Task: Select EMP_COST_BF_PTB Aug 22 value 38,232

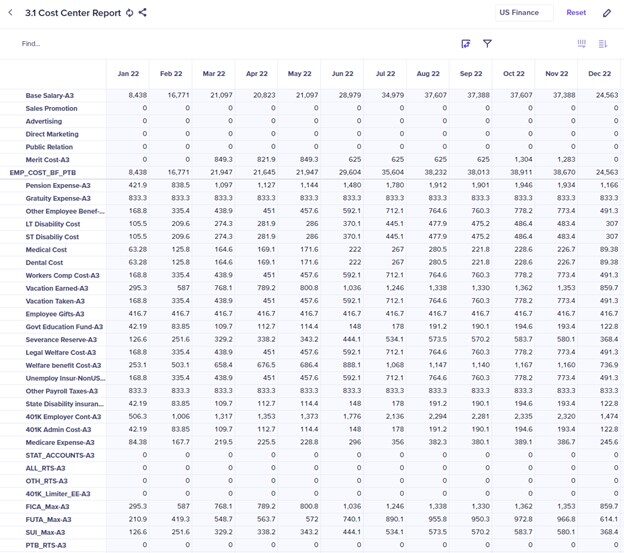Action: pos(435,172)
